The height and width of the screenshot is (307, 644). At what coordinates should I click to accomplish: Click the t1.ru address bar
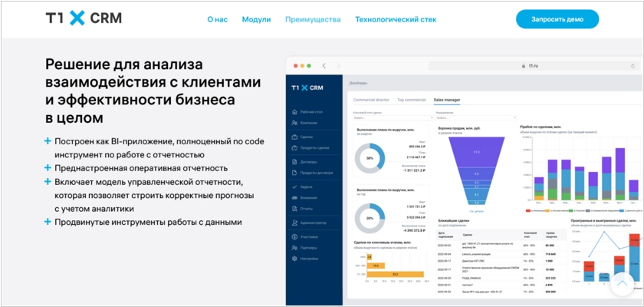point(534,66)
